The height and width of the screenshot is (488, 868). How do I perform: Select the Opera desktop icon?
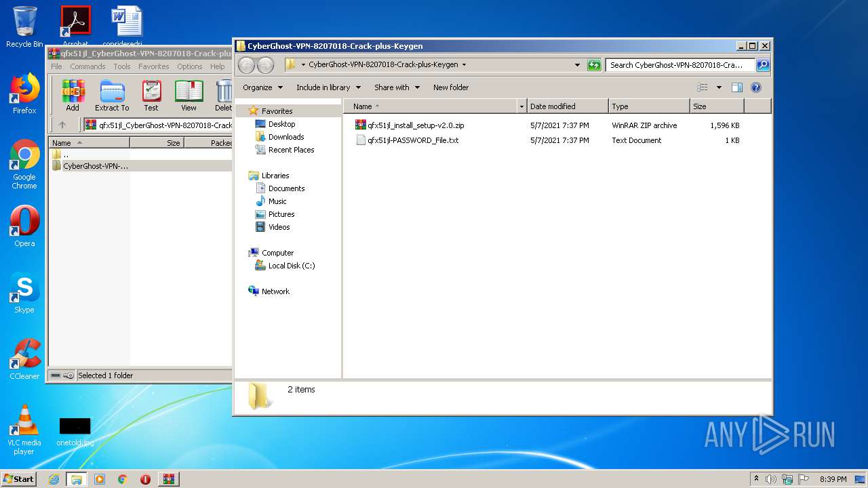[x=24, y=226]
